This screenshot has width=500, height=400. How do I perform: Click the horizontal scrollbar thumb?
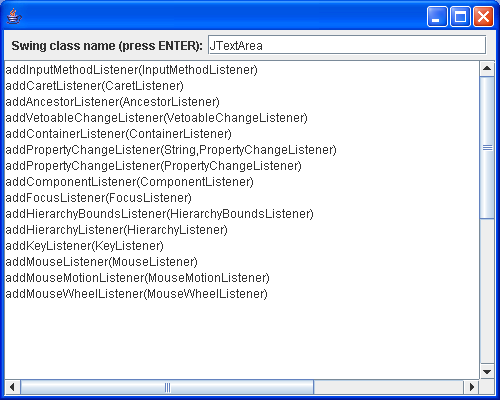(x=167, y=387)
